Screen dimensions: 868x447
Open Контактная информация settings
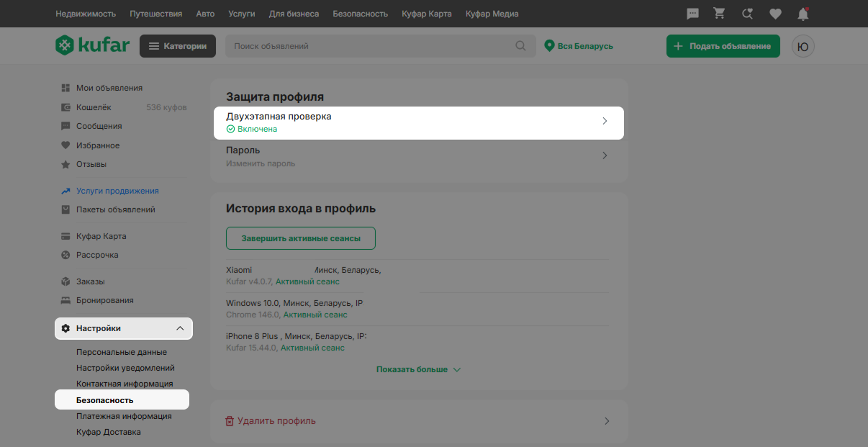pyautogui.click(x=125, y=384)
